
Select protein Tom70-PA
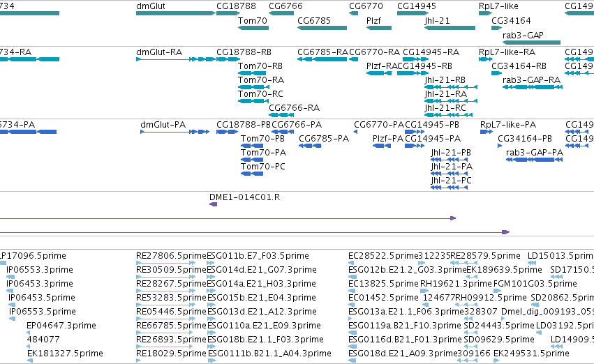[252, 160]
